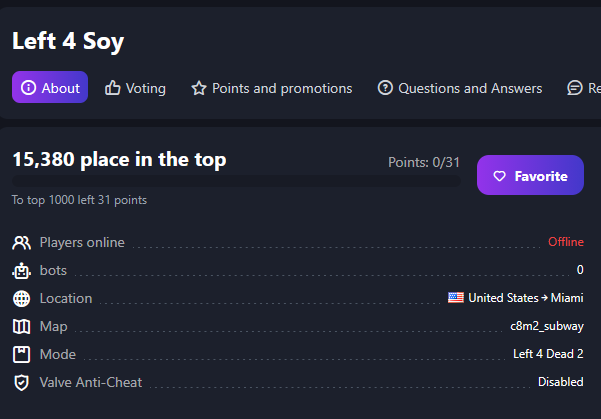The image size is (601, 419).
Task: Open the Points and promotions tab
Action: (x=271, y=88)
